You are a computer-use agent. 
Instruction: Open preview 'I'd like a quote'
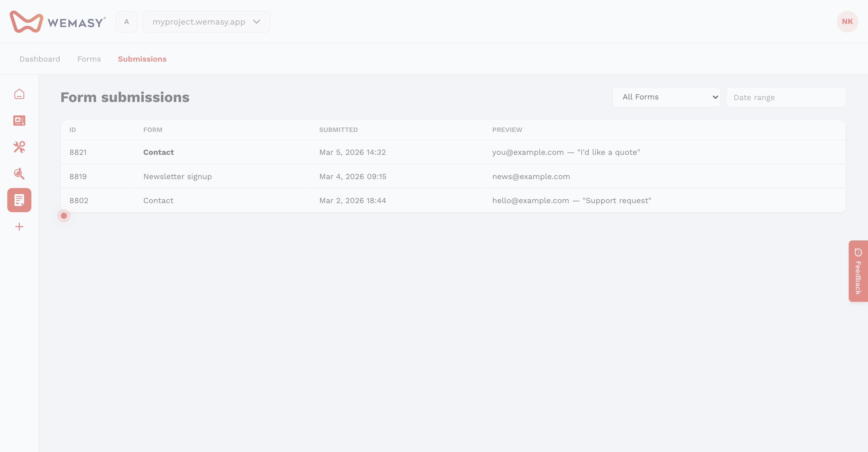tap(566, 152)
